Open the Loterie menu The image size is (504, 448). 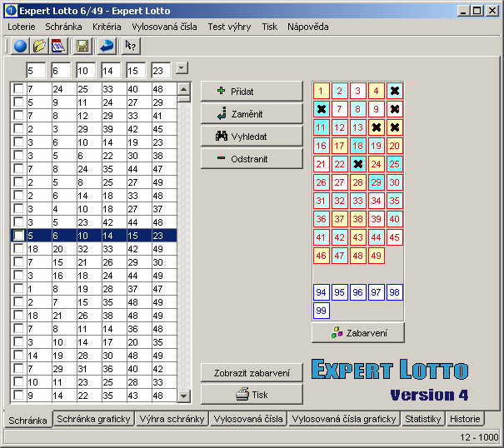coord(22,27)
